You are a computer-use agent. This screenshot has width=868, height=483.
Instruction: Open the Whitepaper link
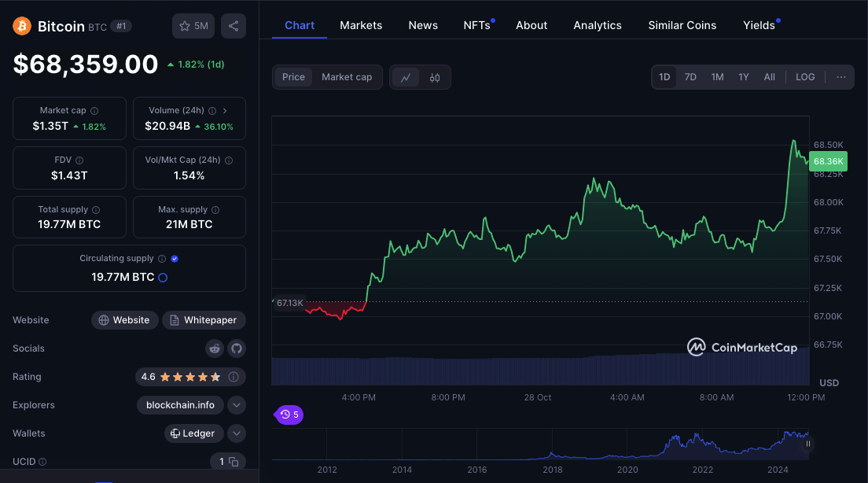coord(204,320)
